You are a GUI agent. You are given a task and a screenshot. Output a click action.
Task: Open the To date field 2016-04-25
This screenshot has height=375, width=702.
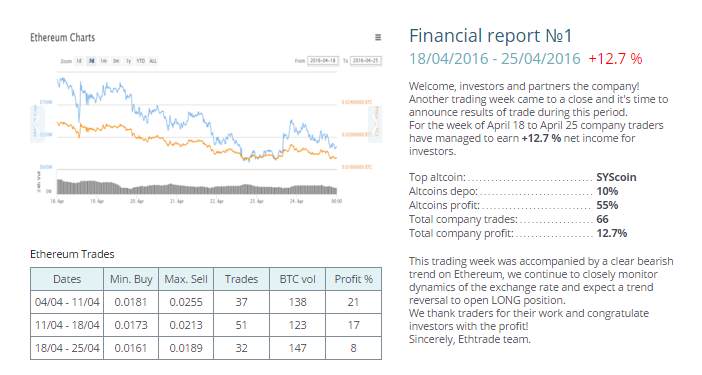tap(366, 60)
